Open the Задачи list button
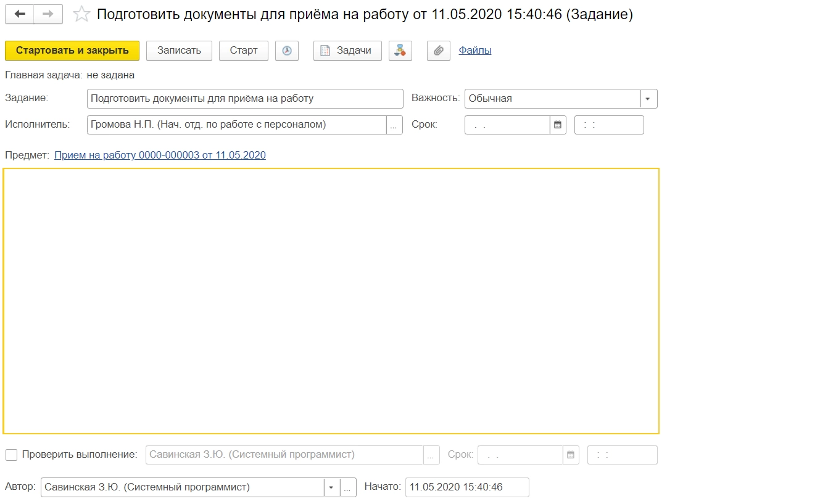Screen dimensions: 820x504 click(347, 51)
